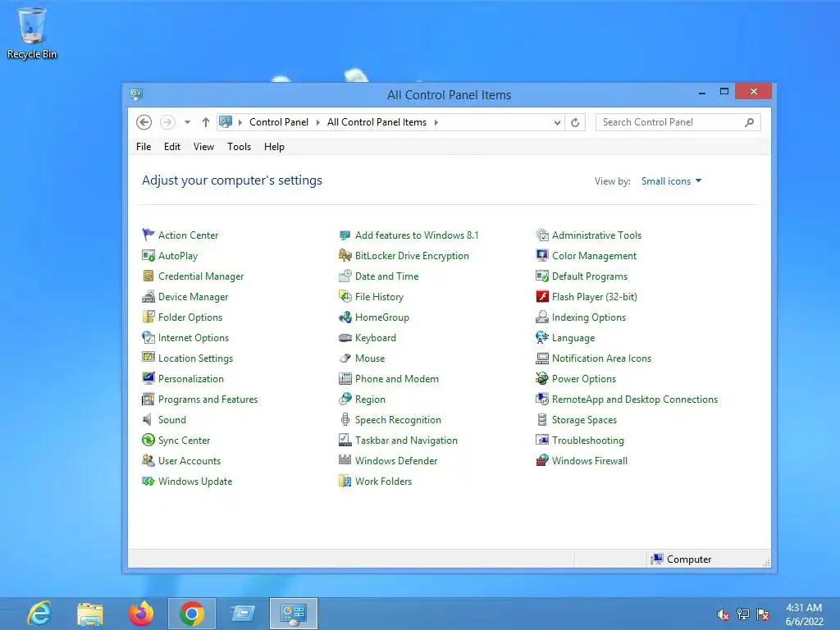
Task: Click the Internet Options globe icon
Action: coord(148,337)
